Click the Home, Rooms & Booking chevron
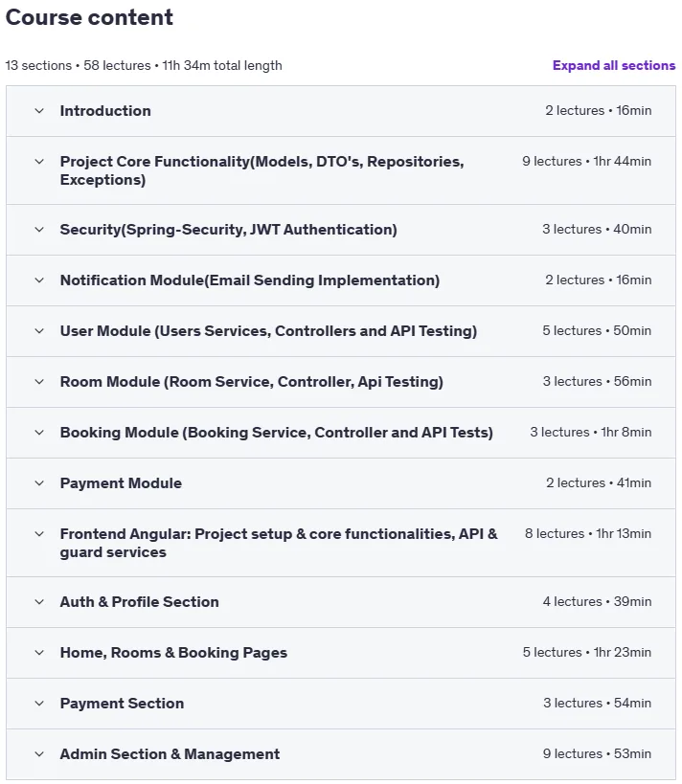The image size is (682, 784). tap(39, 653)
